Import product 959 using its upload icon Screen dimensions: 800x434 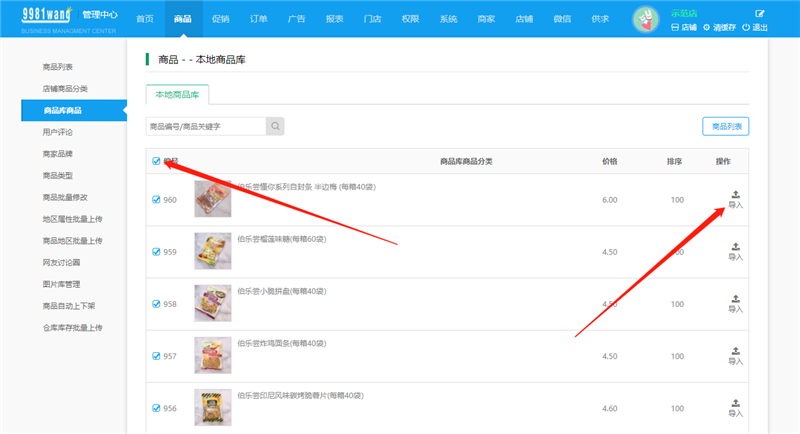tap(735, 247)
